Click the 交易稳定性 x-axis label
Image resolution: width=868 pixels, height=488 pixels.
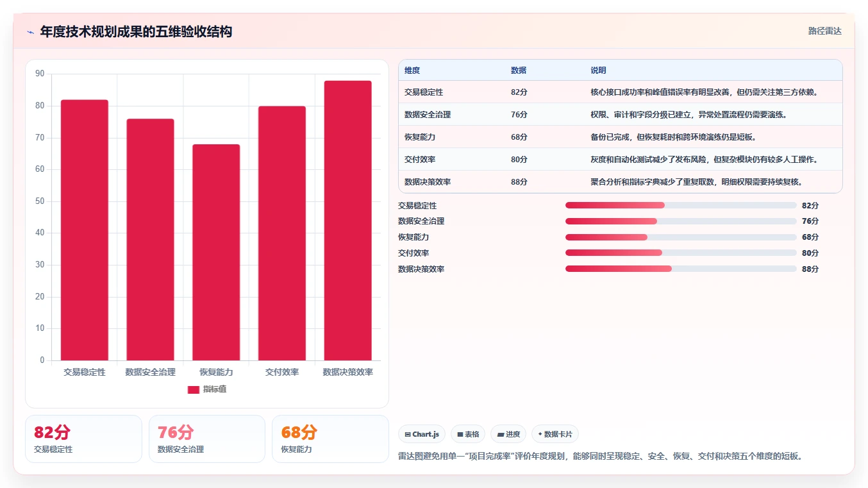click(85, 372)
